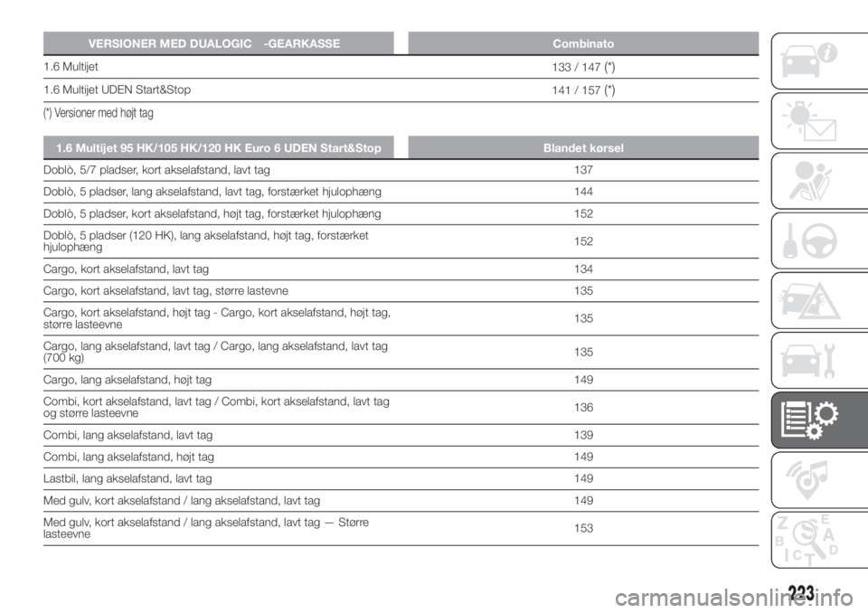
Task: Select row 'Doblò, 5 pladser, lang akselafstand, lavt tag'
Action: 401,192
